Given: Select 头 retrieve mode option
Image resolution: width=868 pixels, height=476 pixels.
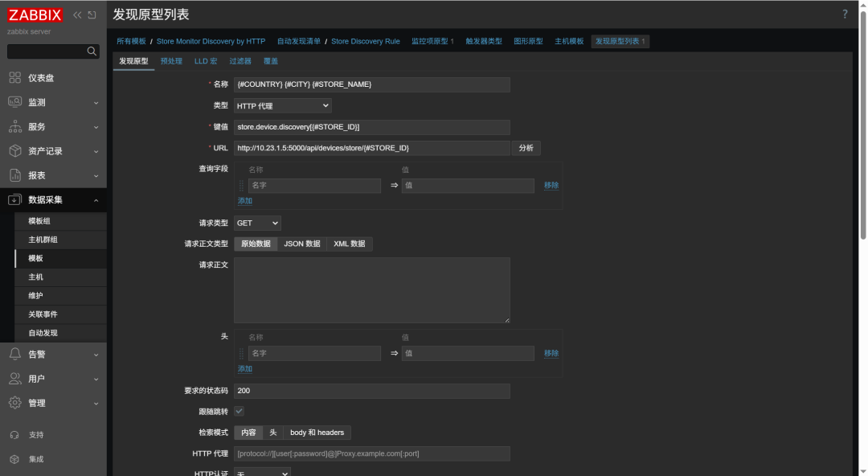Looking at the screenshot, I should click(x=273, y=433).
